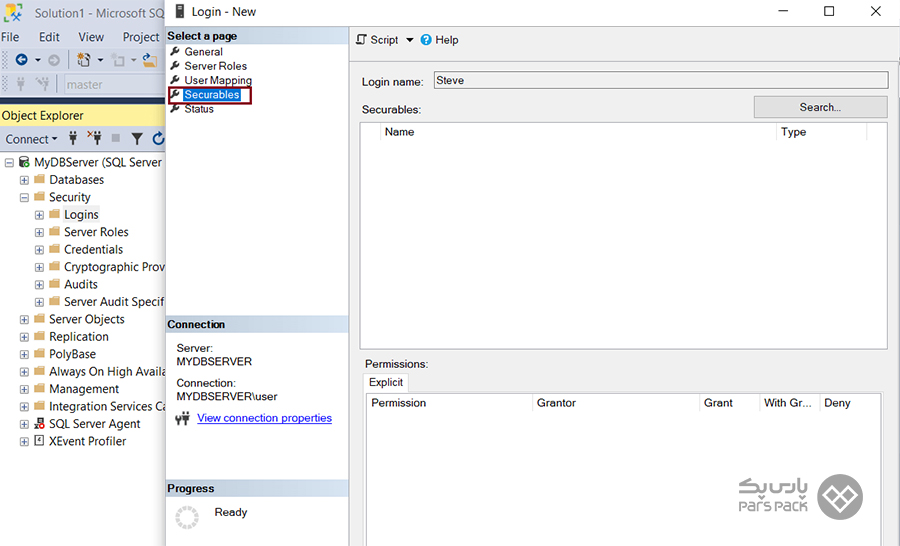Viewport: 900px width, 546px height.
Task: Click the Databases folder icon
Action: (40, 179)
